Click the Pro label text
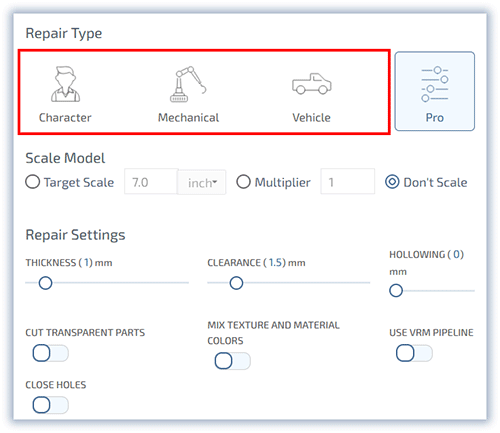The height and width of the screenshot is (433, 500). point(435,118)
